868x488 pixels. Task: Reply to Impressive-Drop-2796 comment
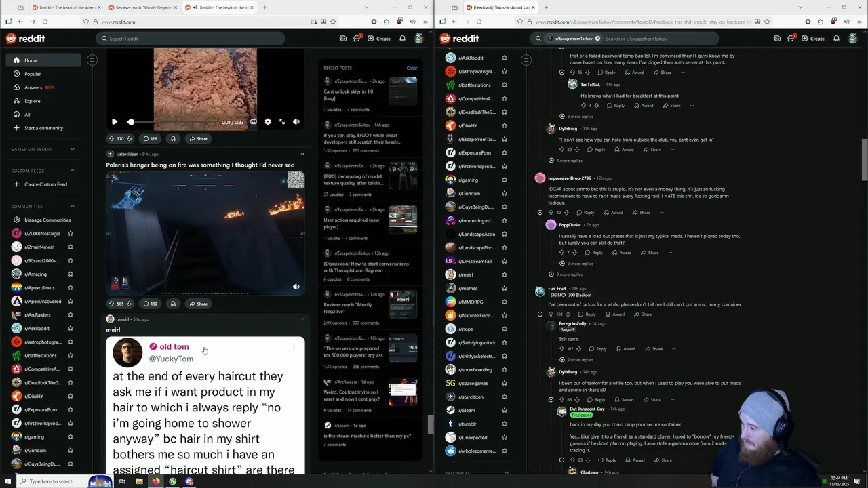(585, 213)
